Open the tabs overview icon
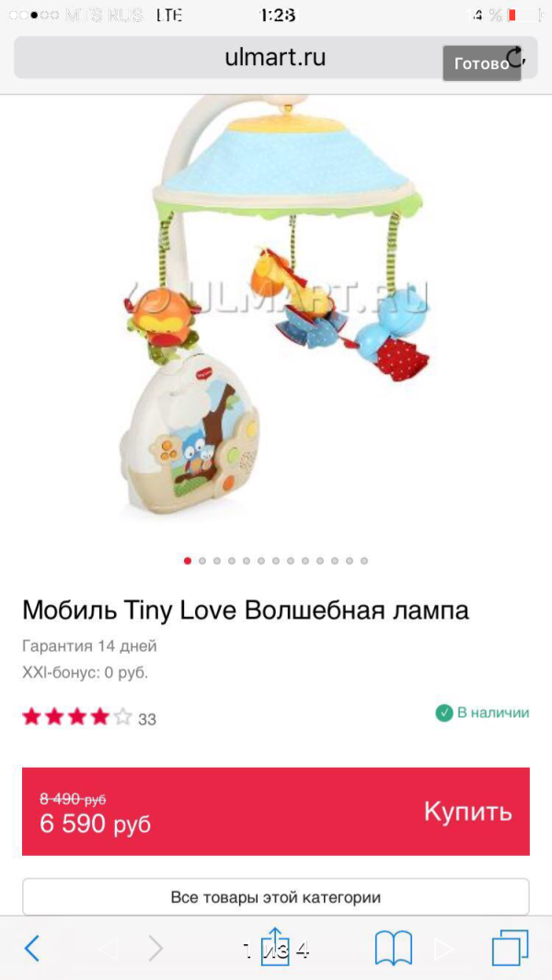 click(x=510, y=948)
